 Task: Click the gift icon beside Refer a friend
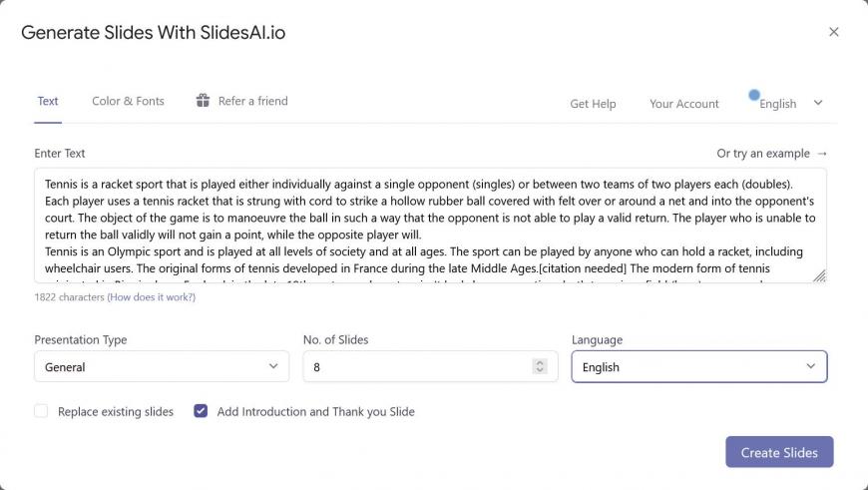(203, 100)
